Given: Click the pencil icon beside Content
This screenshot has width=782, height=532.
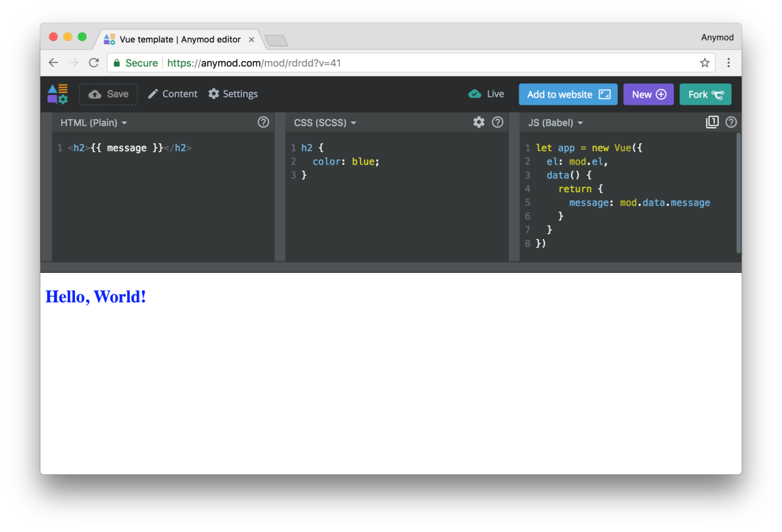Looking at the screenshot, I should tap(153, 94).
